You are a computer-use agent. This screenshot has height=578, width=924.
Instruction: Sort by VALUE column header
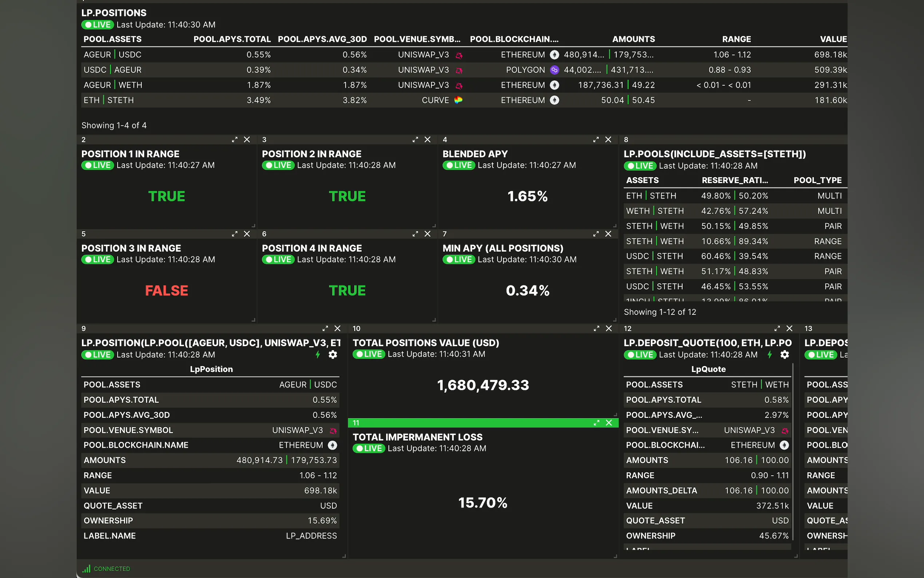pos(833,39)
